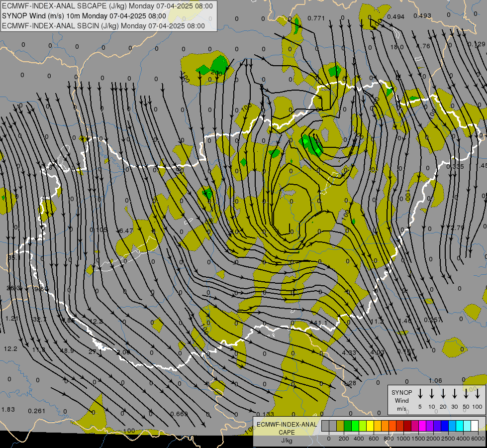Click the 50 m/s wind arrow in legend
Screen dimensions: 487x448
466,394
